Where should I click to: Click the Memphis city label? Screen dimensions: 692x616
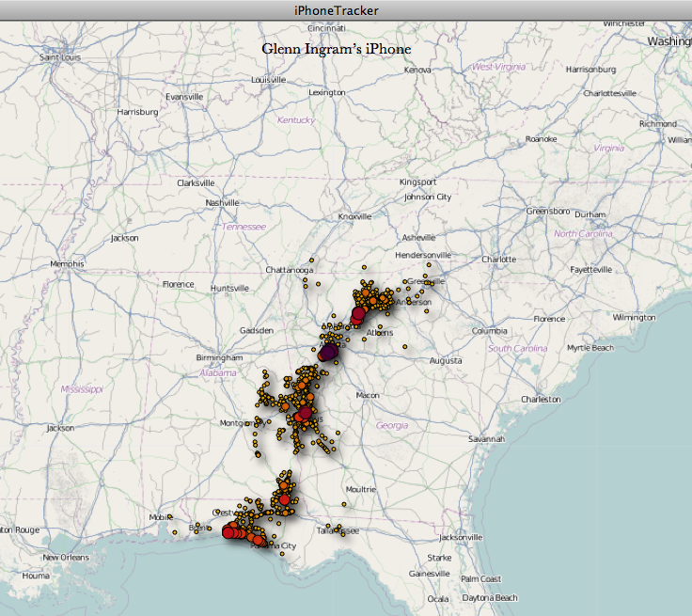(67, 264)
